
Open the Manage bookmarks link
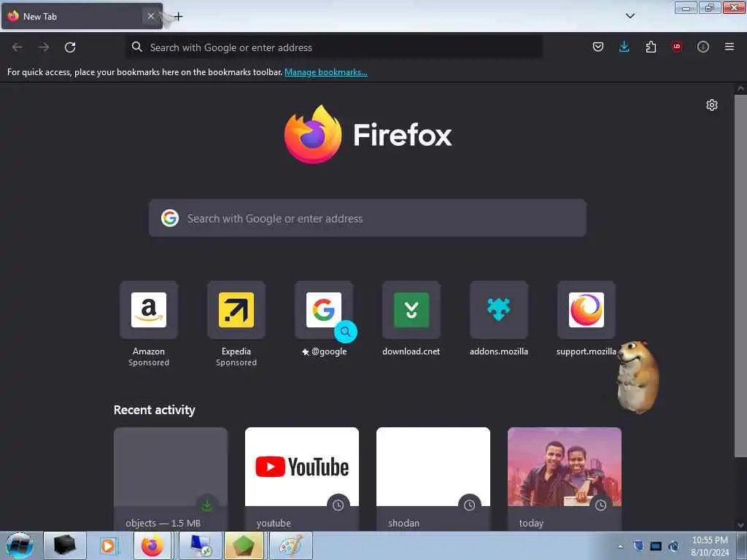(326, 72)
